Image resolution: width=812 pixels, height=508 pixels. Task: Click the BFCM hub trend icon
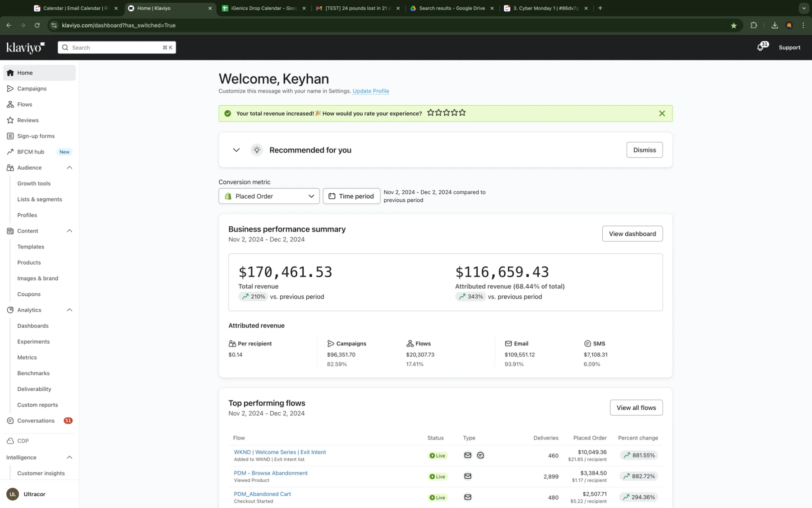click(10, 152)
